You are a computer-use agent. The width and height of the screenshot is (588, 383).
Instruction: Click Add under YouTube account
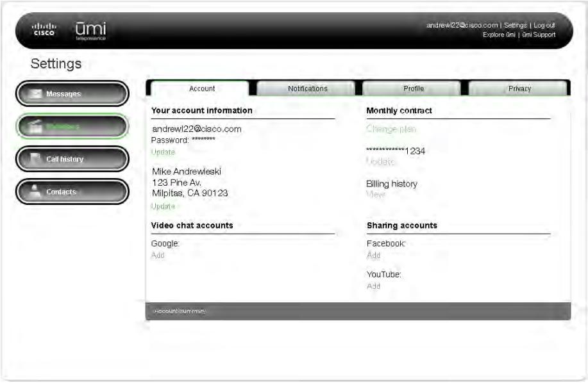373,286
